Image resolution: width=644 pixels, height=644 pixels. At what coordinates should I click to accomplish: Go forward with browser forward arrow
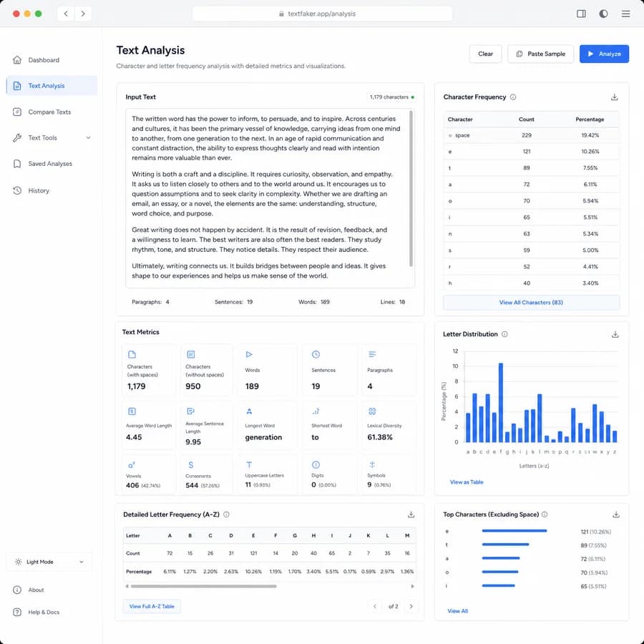(83, 14)
